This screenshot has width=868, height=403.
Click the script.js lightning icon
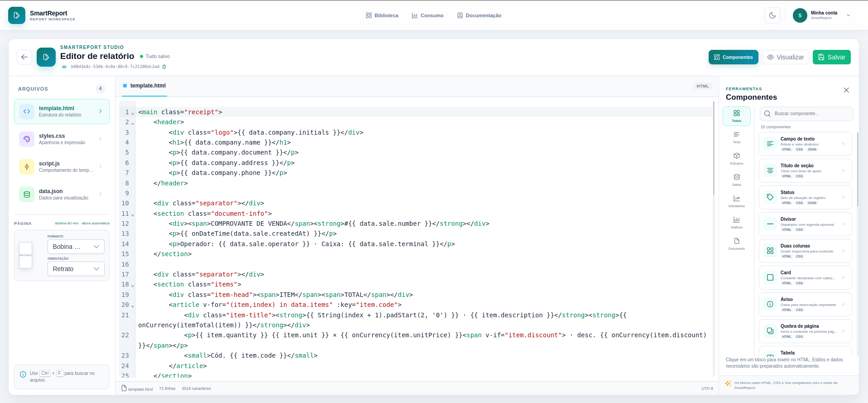coord(27,167)
